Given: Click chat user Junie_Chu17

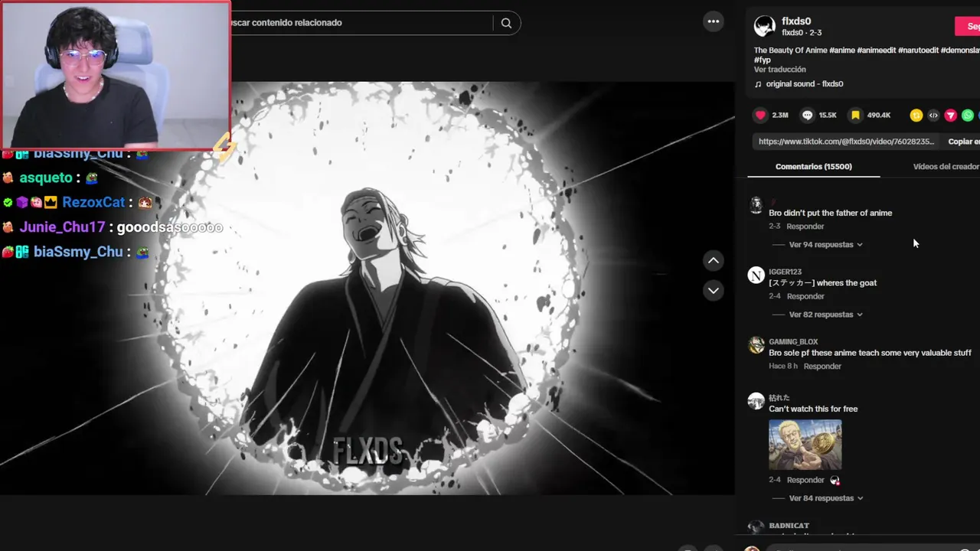Looking at the screenshot, I should coord(62,227).
